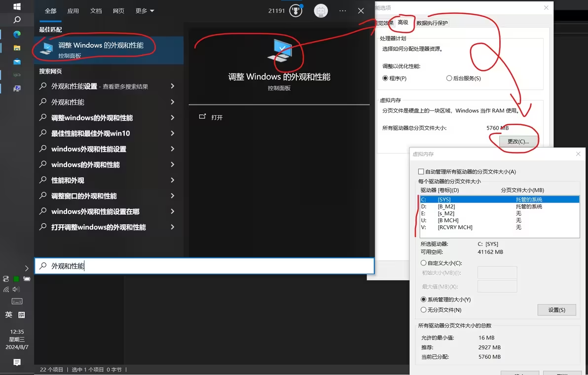
Task: Expand the chevron next to 最佳性能和最佳外观win10
Action: tap(173, 133)
